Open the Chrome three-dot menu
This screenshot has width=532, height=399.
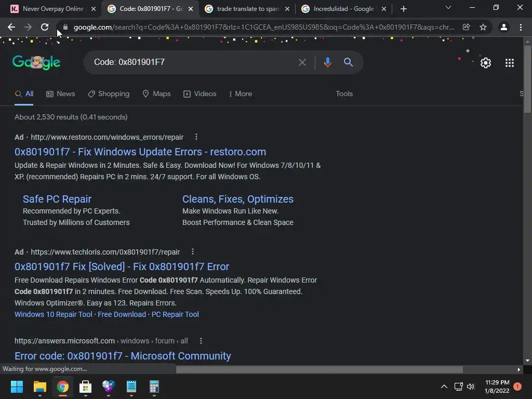521,27
